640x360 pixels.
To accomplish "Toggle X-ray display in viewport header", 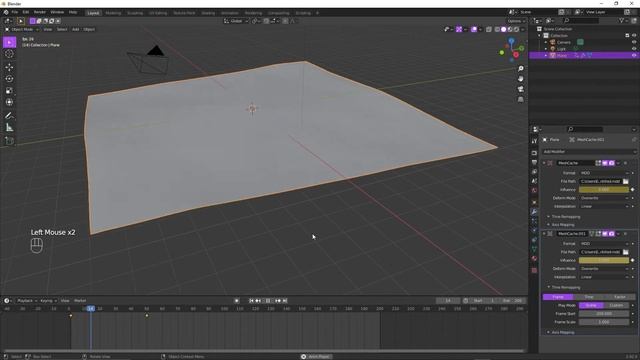I will click(x=489, y=29).
